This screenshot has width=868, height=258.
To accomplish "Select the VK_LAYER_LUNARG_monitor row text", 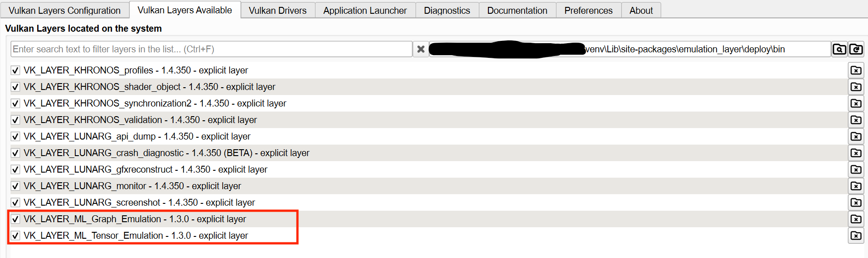I will pos(132,186).
